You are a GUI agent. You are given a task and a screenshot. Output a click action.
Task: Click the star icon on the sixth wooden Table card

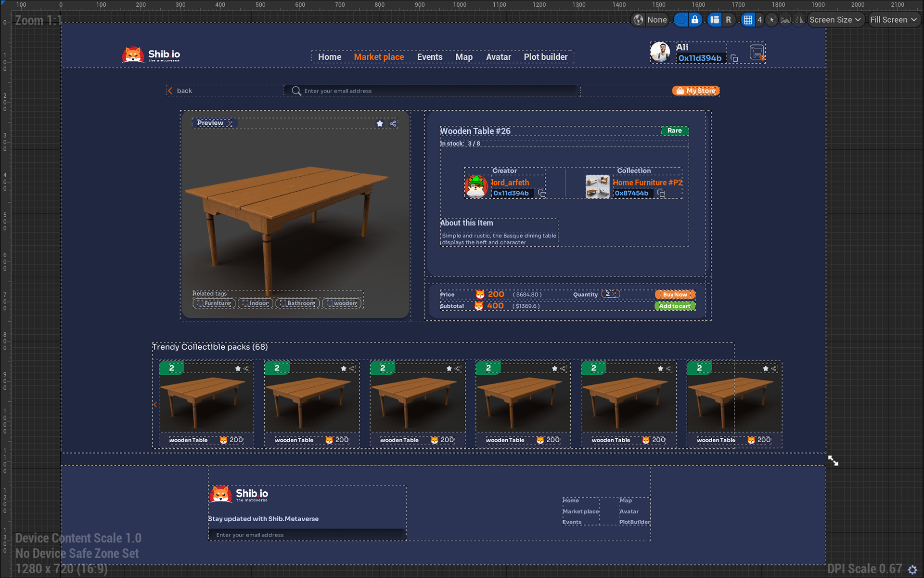(x=766, y=368)
